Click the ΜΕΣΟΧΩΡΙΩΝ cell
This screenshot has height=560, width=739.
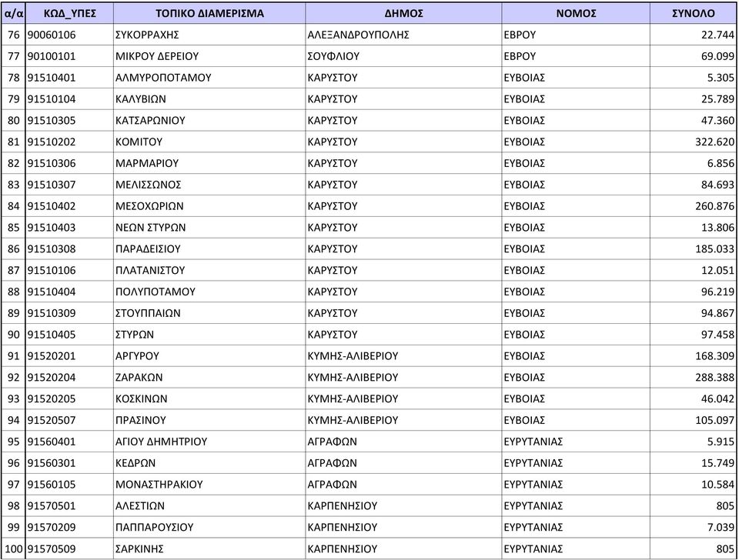point(209,206)
